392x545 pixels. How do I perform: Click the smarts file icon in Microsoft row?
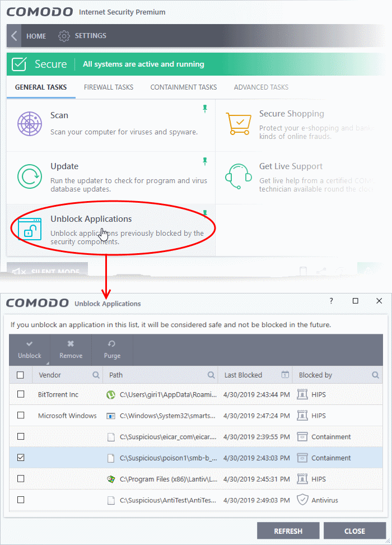[111, 416]
